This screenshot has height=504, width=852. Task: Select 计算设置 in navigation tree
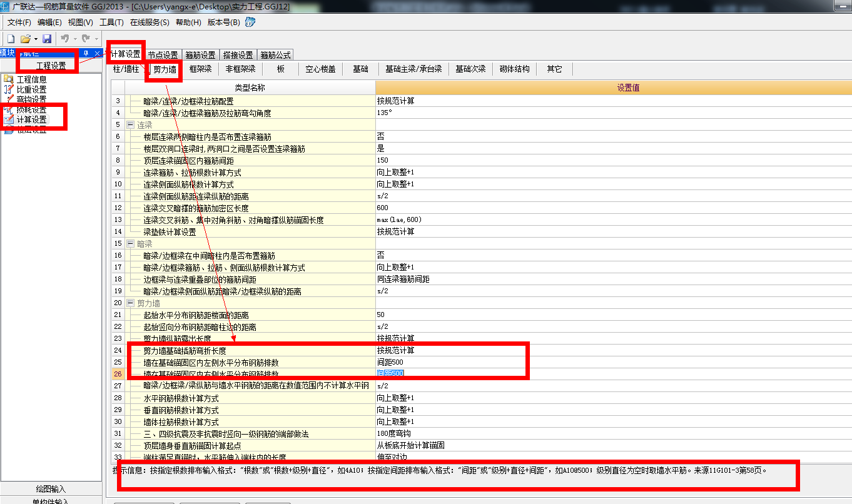31,119
